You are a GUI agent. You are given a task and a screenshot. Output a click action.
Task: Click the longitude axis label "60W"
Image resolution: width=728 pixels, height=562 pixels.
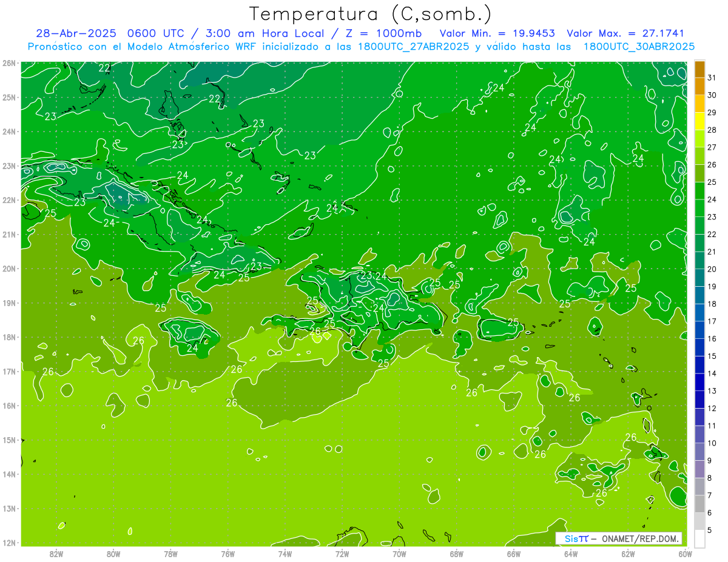pos(685,554)
